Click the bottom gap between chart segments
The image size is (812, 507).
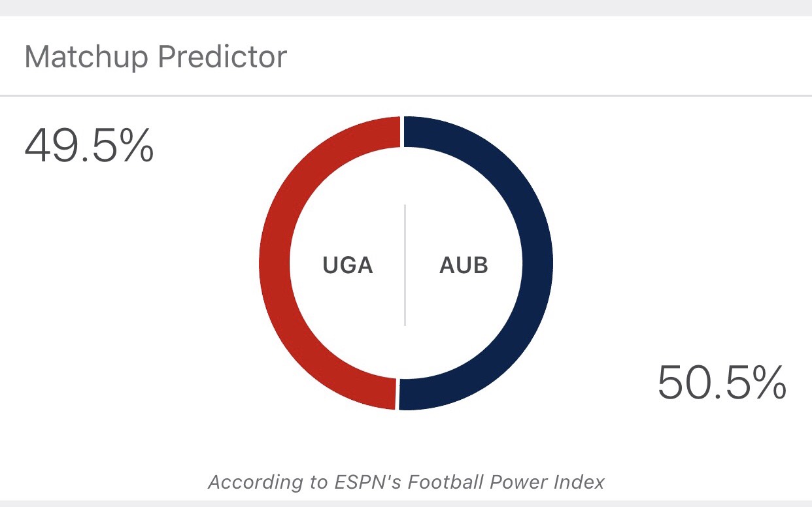pyautogui.click(x=398, y=395)
